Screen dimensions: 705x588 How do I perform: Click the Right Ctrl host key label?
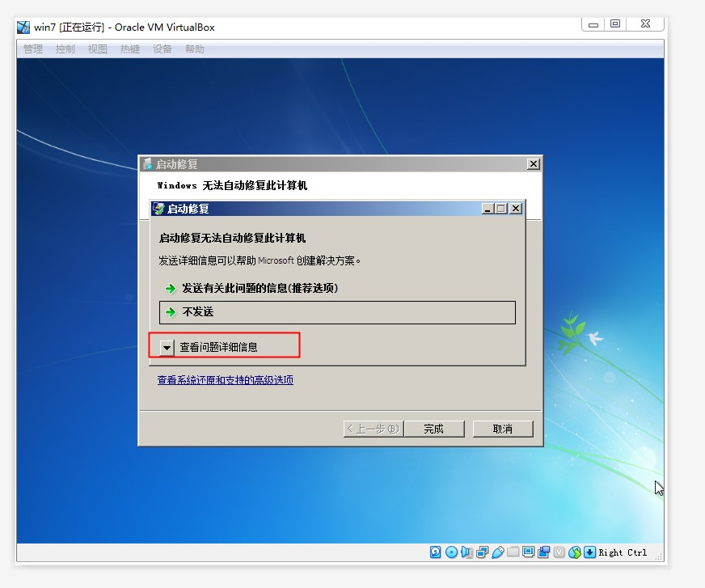click(x=623, y=552)
